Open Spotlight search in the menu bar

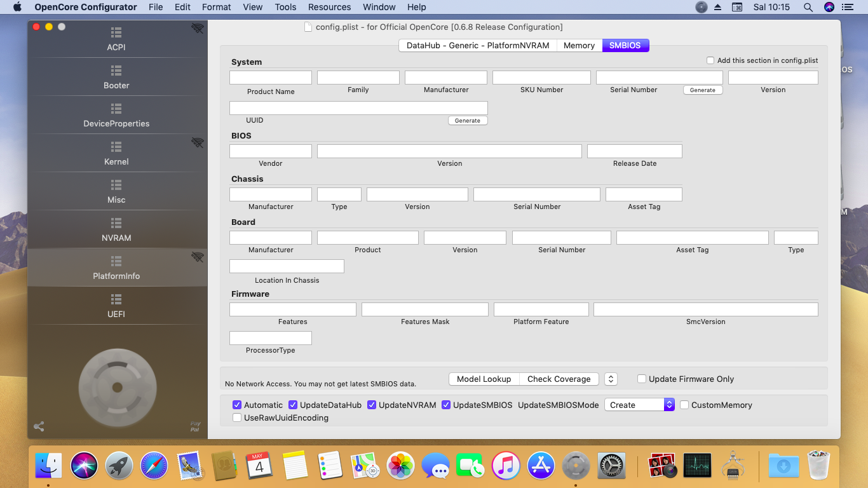tap(808, 7)
